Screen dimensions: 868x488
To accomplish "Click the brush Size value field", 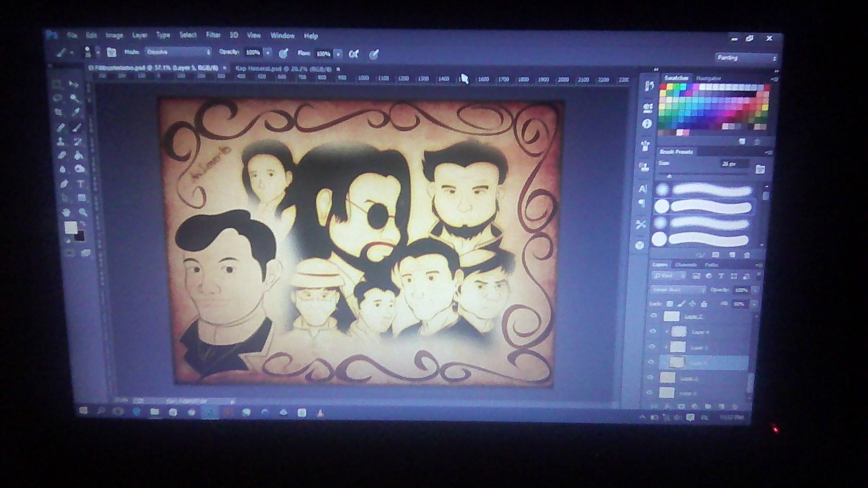I will (734, 164).
